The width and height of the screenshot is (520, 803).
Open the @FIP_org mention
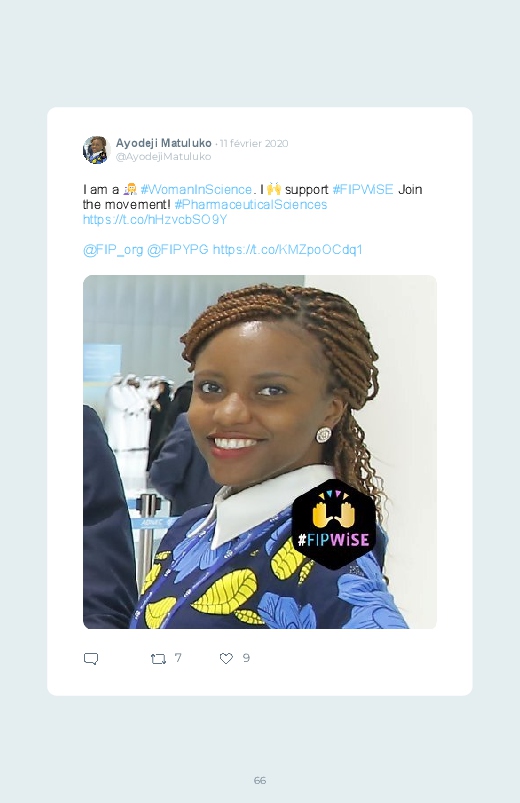113,250
